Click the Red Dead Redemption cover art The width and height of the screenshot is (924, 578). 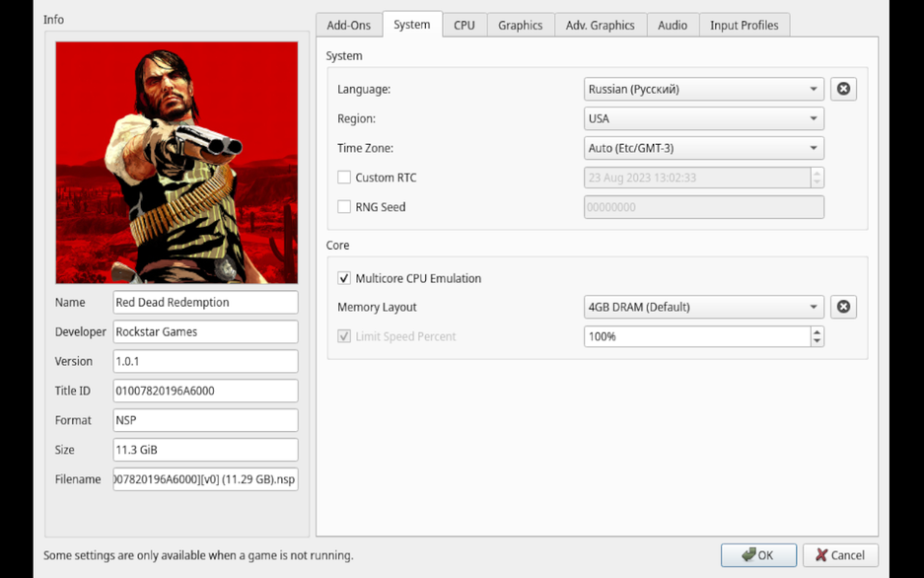pos(177,163)
